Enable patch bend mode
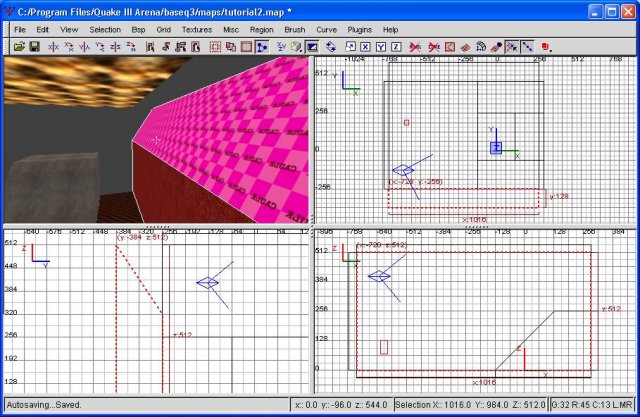This screenshot has width=640, height=417. point(481,47)
